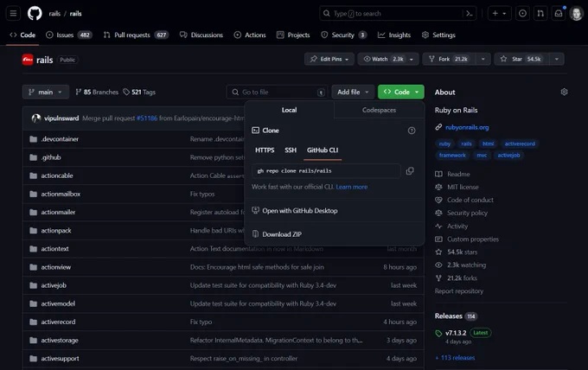Open the Edit Pins dropdown
This screenshot has width=588, height=370.
tap(329, 59)
